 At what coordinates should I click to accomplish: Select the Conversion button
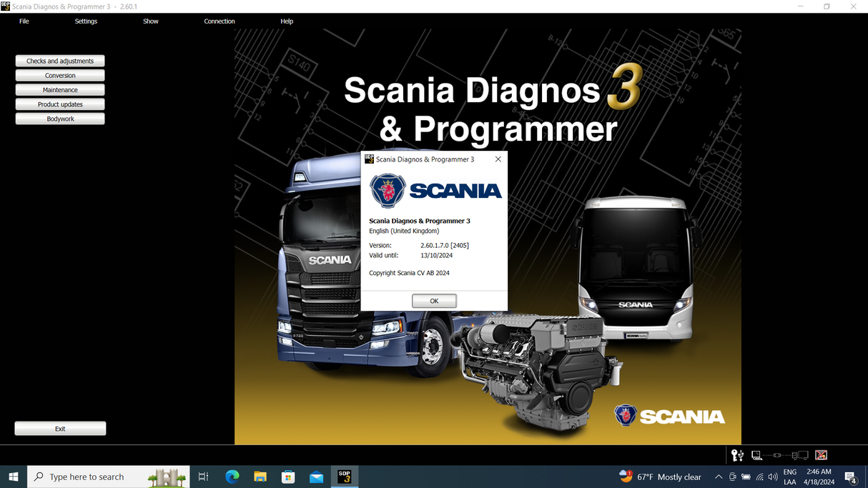click(60, 75)
